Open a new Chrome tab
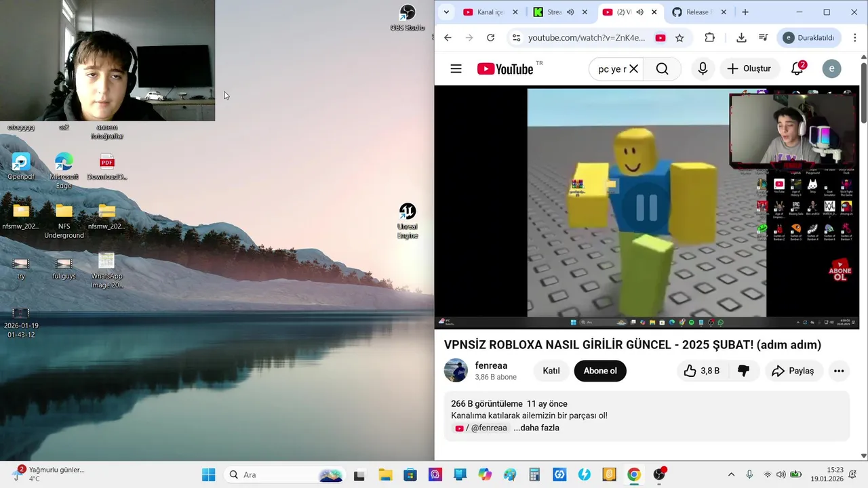Screen dimensions: 868x488 click(745, 12)
